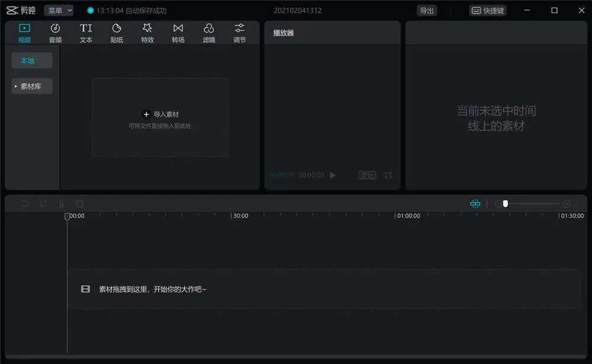592x364 pixels.
Task: Open the 贴纸 (Stickers) panel
Action: tap(117, 33)
